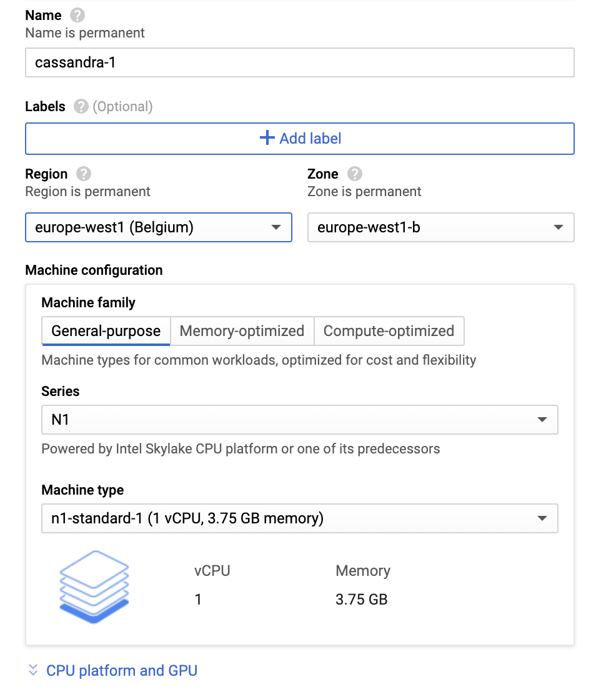Click the double chevron icon near CPU platform
The height and width of the screenshot is (692, 616).
(34, 671)
